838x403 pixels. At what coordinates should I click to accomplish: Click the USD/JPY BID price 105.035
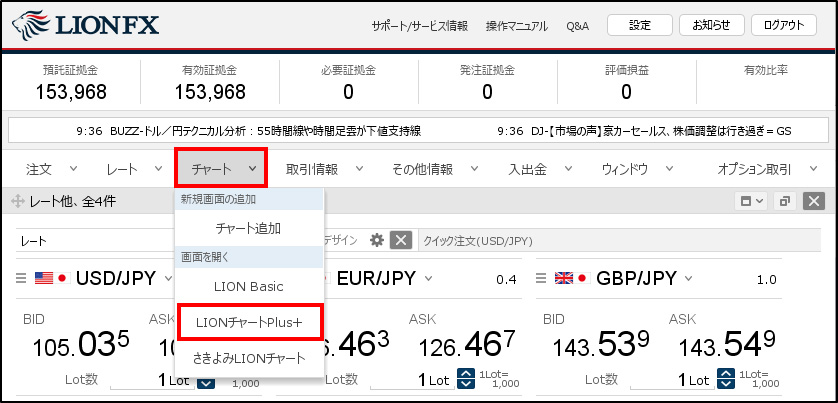(81, 346)
